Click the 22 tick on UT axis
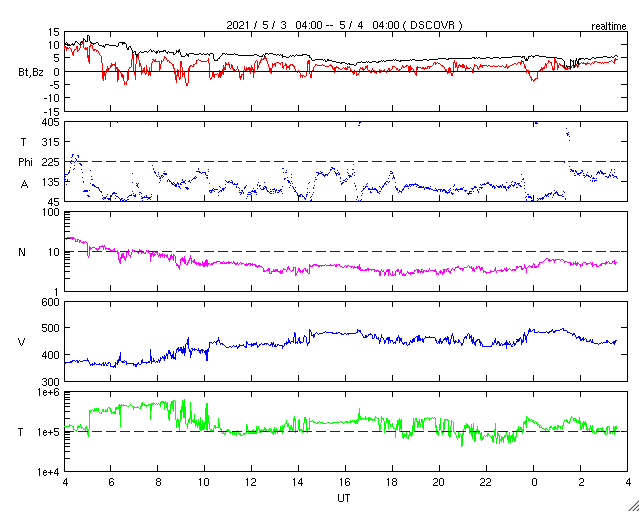Image resolution: width=640 pixels, height=512 pixels. (x=487, y=483)
